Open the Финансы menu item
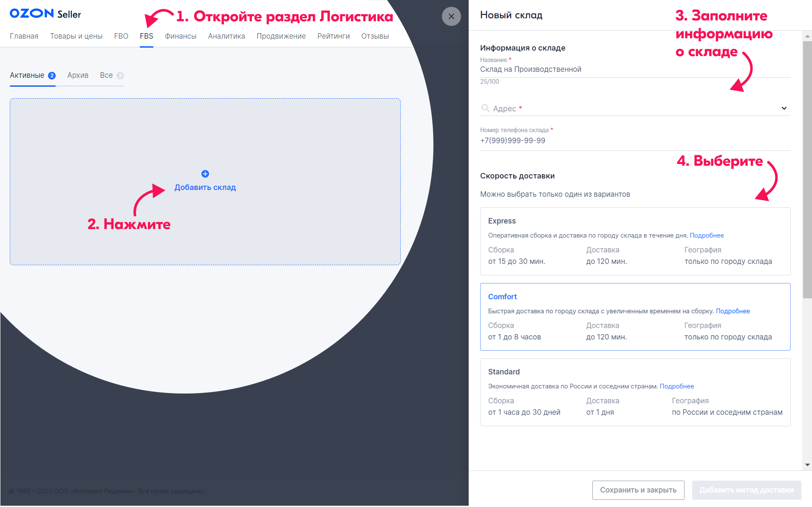Image resolution: width=812 pixels, height=507 pixels. (181, 36)
